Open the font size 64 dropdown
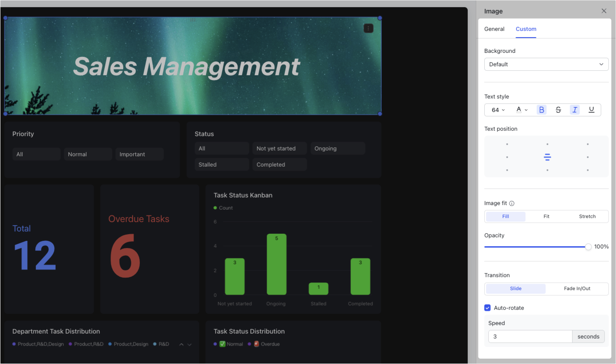Viewport: 616px width, 364px height. [x=498, y=110]
